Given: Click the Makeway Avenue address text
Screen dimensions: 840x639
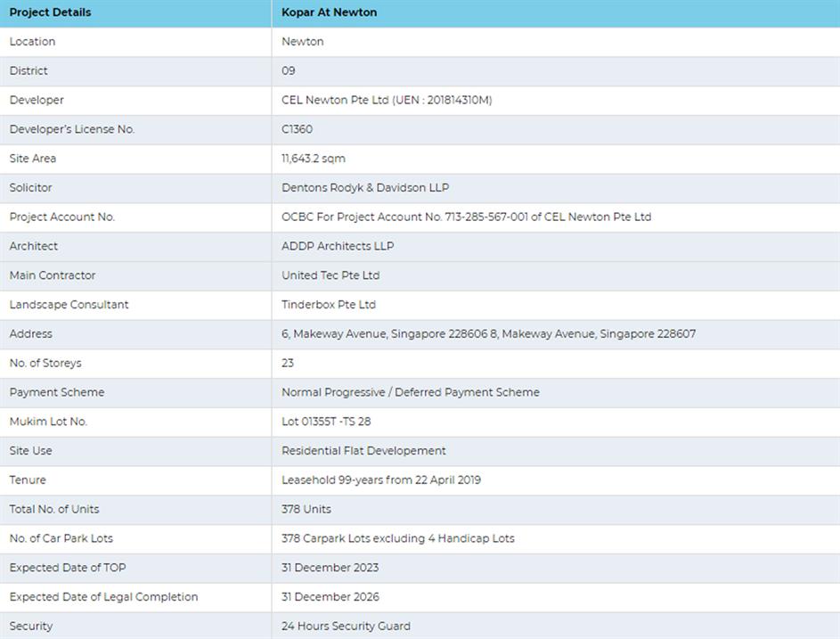Looking at the screenshot, I should (x=488, y=334).
